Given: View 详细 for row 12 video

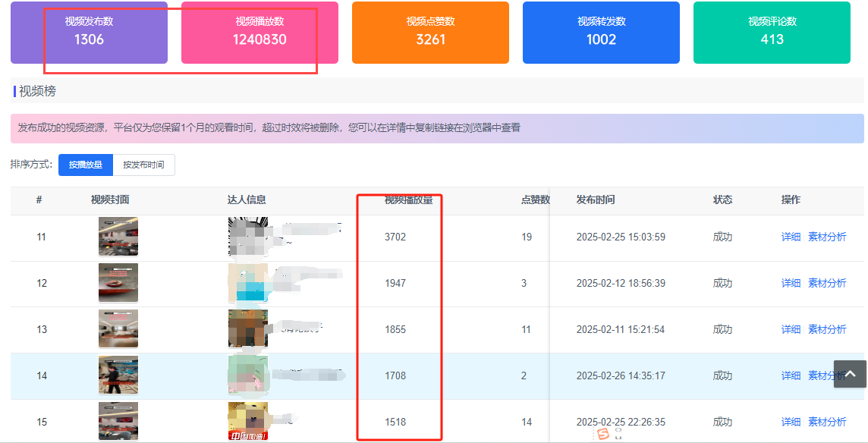Looking at the screenshot, I should [x=791, y=283].
